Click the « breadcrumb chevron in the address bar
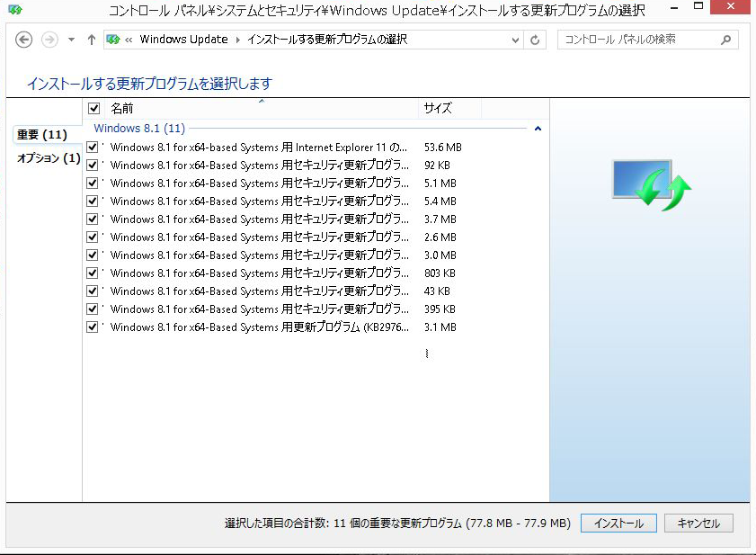 [x=129, y=40]
